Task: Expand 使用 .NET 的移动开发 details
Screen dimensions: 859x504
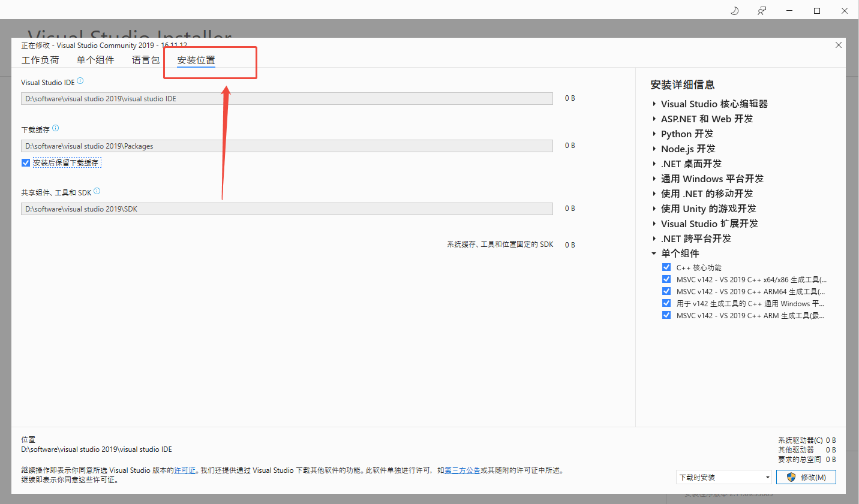Action: click(654, 194)
